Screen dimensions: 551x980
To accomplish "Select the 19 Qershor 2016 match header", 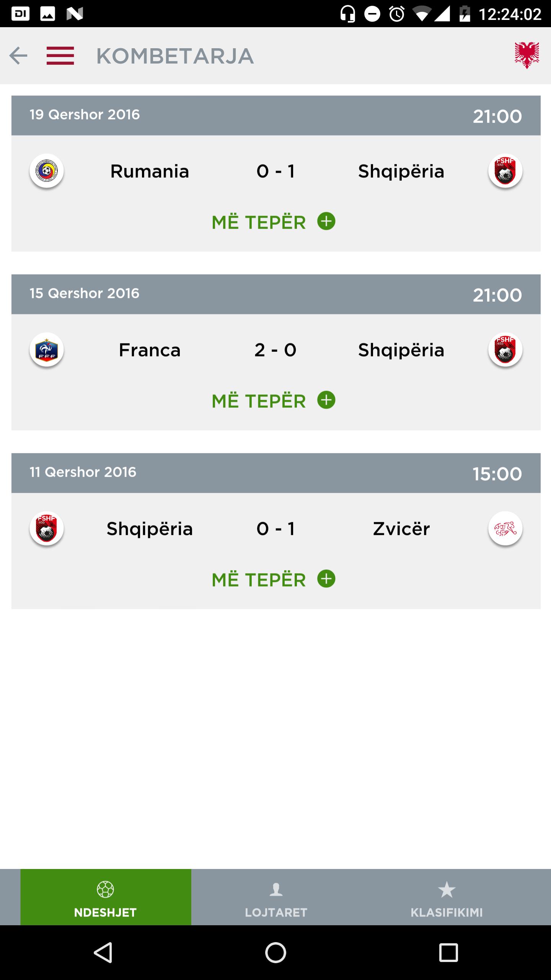I will click(276, 115).
